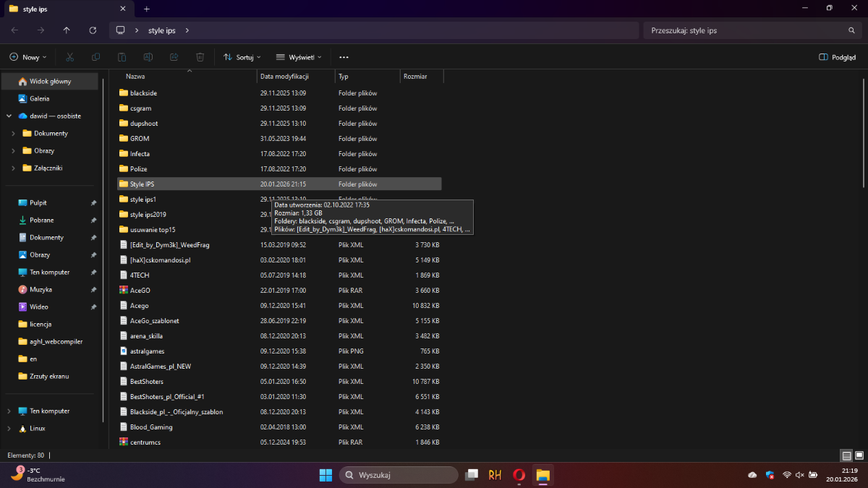Go up one folder level arrow

67,30
